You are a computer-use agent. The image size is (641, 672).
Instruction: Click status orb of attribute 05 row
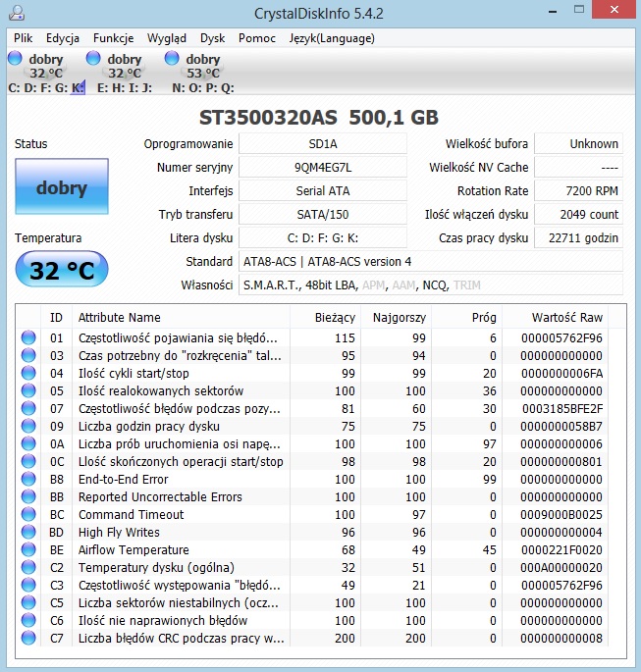click(x=28, y=390)
